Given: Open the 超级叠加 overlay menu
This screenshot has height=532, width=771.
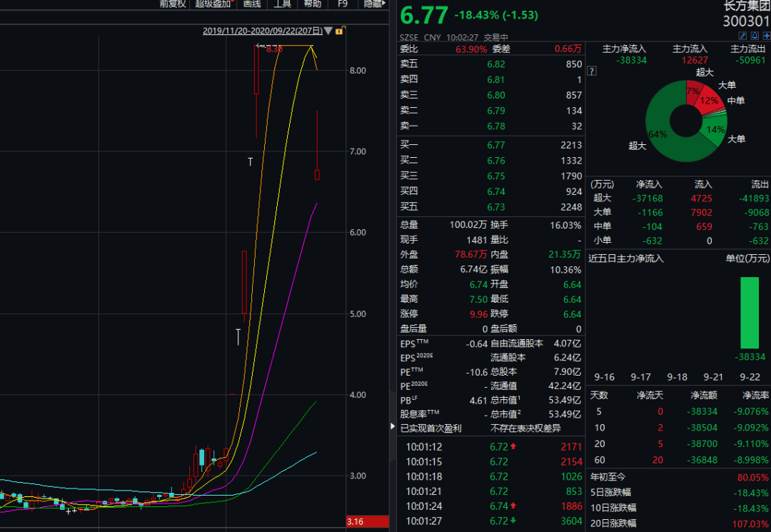Looking at the screenshot, I should tap(214, 4).
